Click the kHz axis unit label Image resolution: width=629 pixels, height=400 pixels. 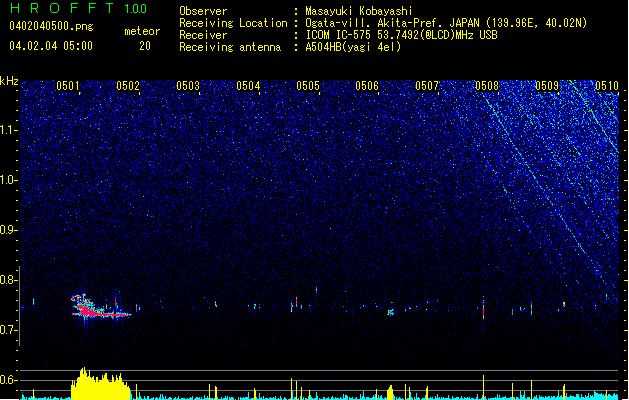9,81
